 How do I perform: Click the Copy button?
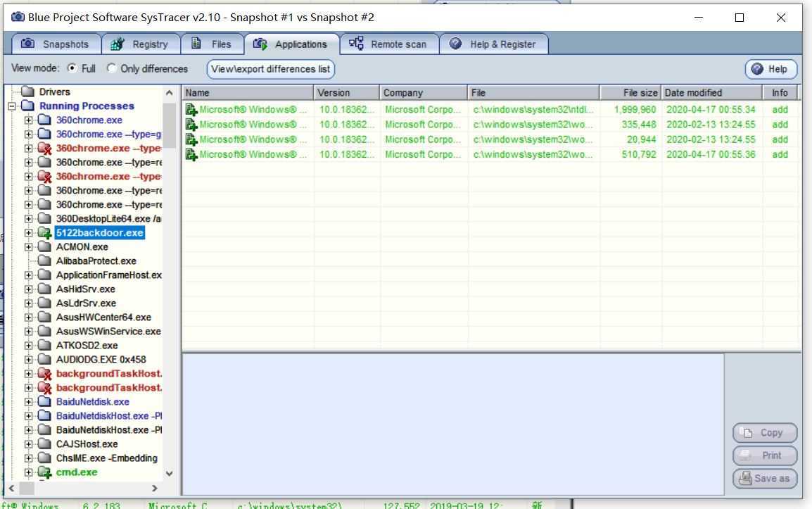(x=764, y=433)
